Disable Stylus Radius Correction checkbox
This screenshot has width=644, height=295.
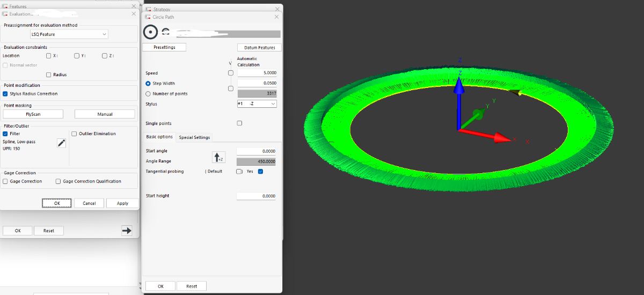click(5, 94)
